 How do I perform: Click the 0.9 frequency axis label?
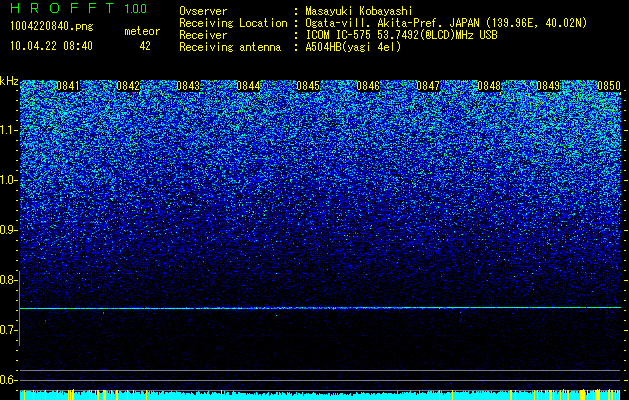8,230
